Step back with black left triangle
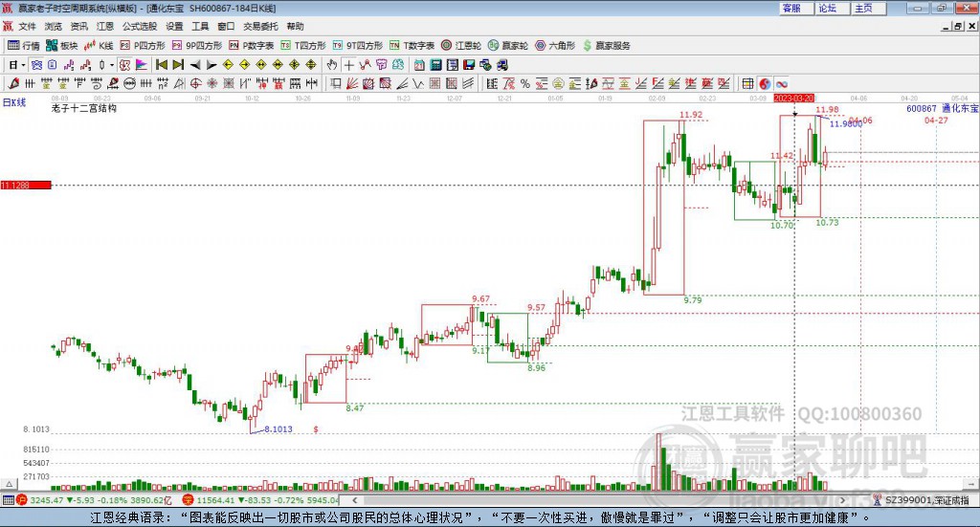This screenshot has height=527, width=980. pyautogui.click(x=195, y=65)
